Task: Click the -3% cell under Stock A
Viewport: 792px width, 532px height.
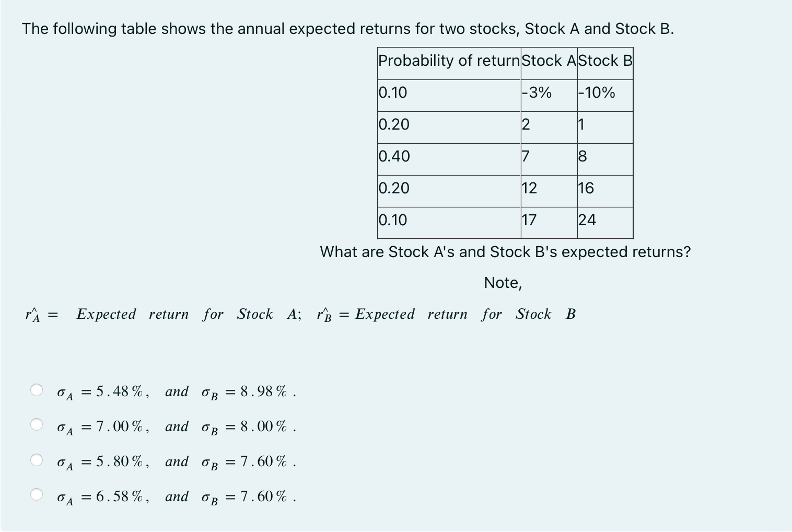Action: (537, 93)
